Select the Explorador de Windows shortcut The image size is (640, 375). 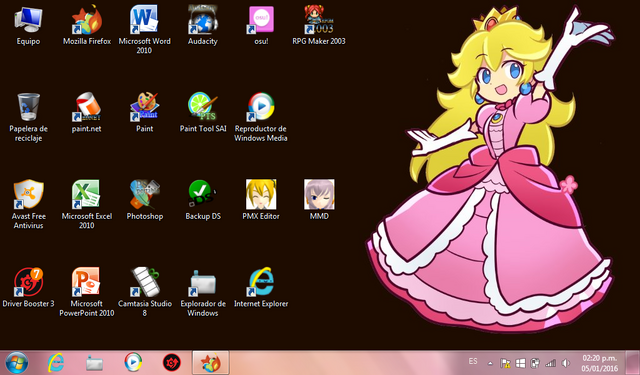pos(203,292)
